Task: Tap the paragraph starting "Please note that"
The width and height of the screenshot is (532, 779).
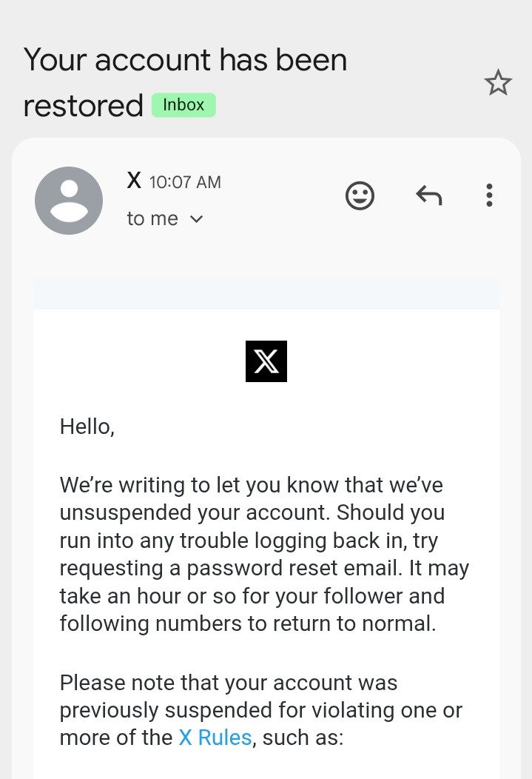Action: coord(261,710)
